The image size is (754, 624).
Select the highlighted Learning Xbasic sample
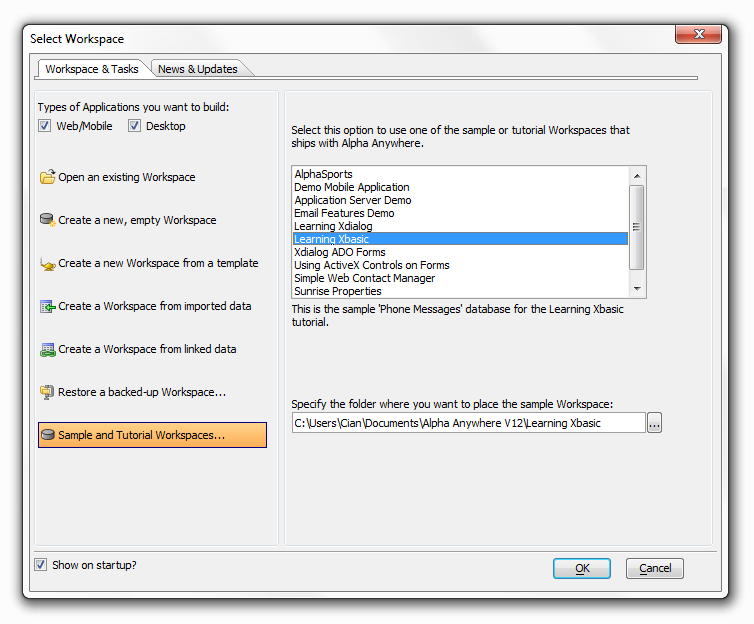pos(460,239)
